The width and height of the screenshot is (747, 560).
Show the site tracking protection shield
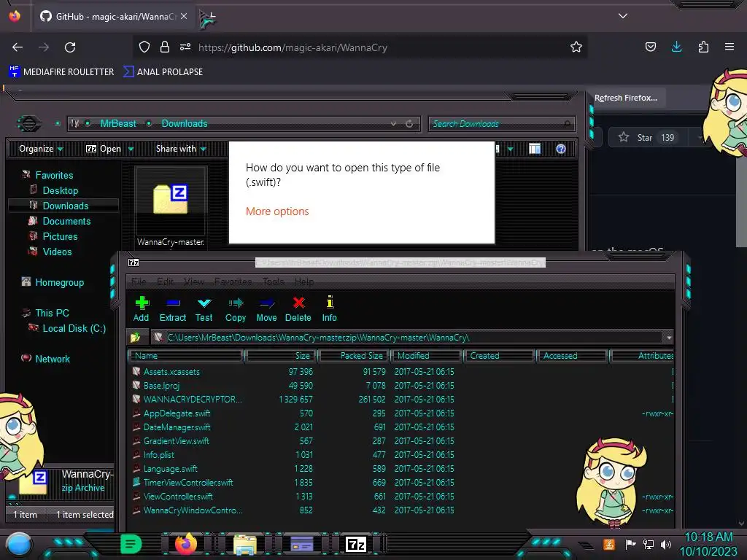point(144,47)
